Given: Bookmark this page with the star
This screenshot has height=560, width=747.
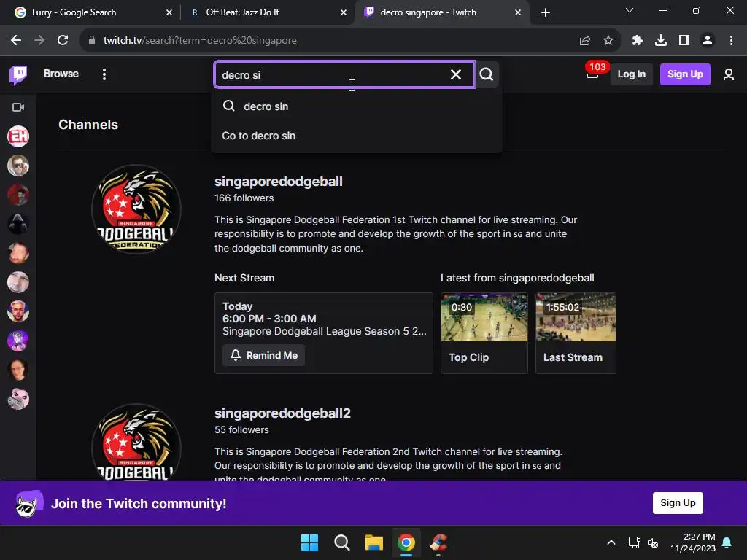Looking at the screenshot, I should point(608,41).
